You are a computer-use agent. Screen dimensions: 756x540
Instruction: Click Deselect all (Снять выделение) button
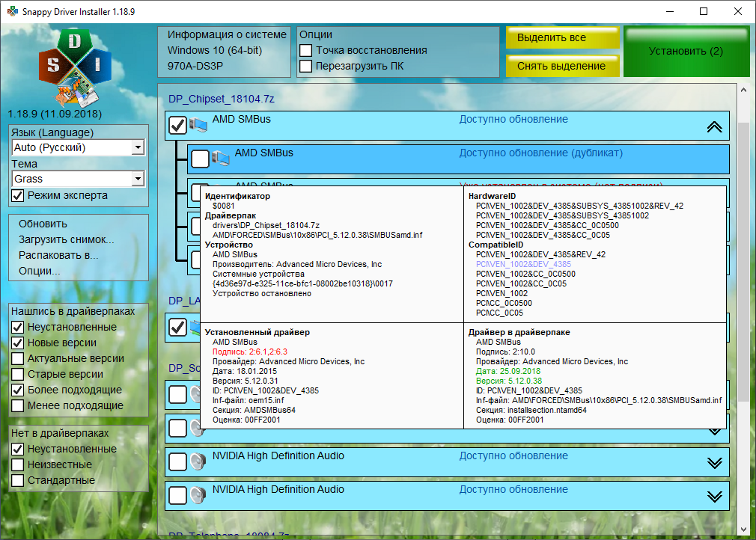pyautogui.click(x=563, y=66)
